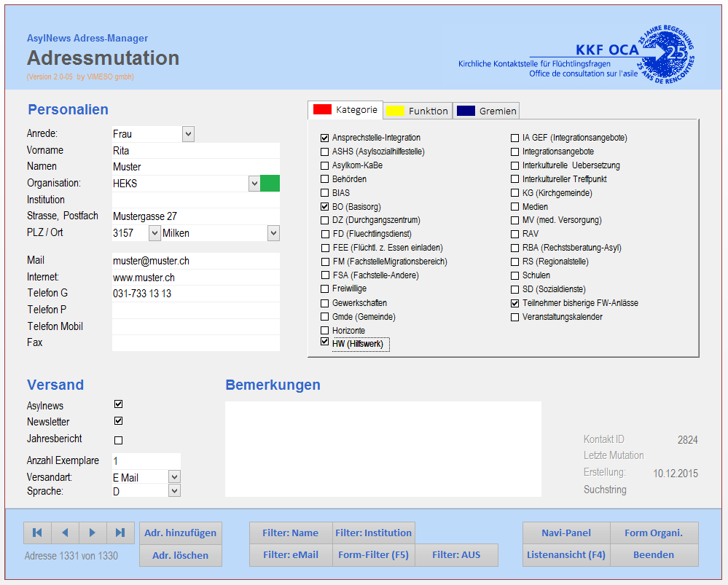This screenshot has width=728, height=585.
Task: Switch to the Gremien tab
Action: click(486, 111)
